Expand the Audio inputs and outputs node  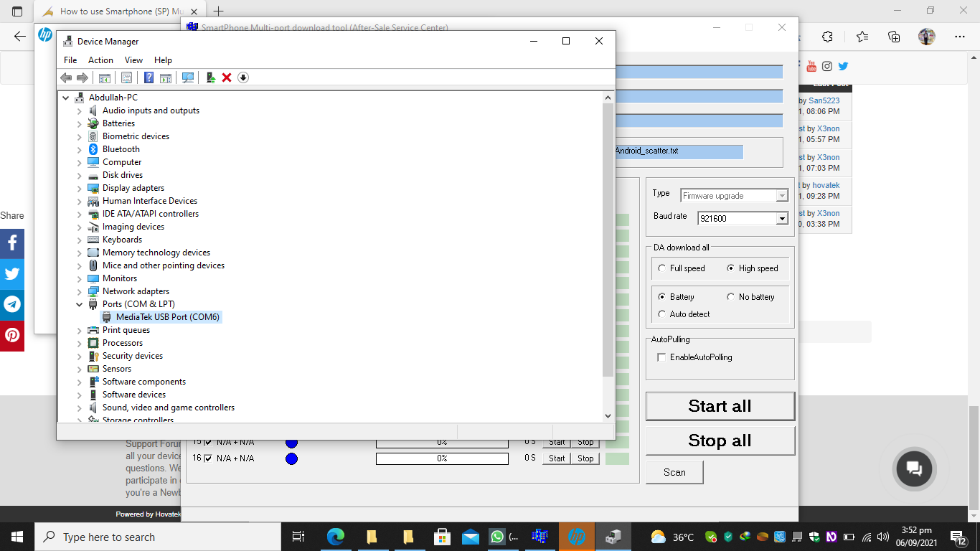coord(80,110)
